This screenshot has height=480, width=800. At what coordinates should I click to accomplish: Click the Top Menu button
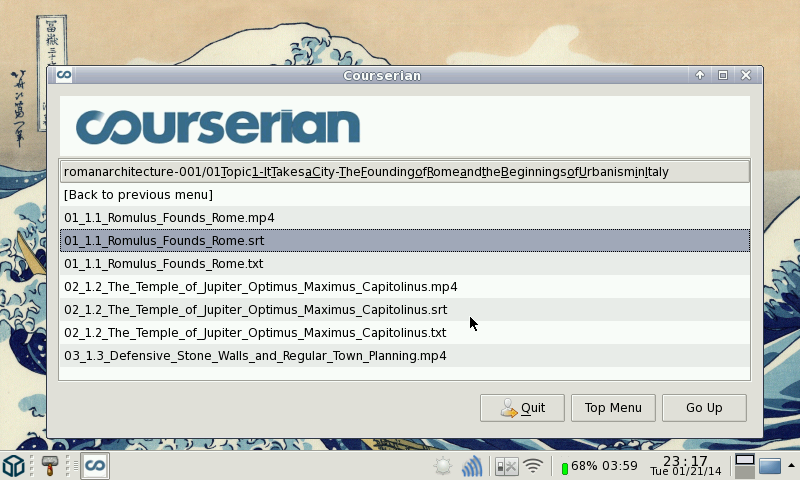tap(613, 408)
